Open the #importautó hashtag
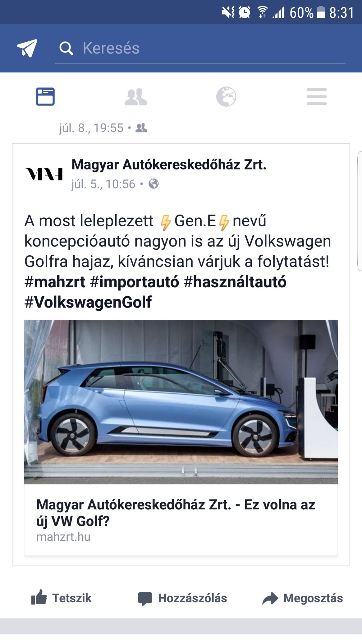362x644 pixels. pyautogui.click(x=134, y=282)
